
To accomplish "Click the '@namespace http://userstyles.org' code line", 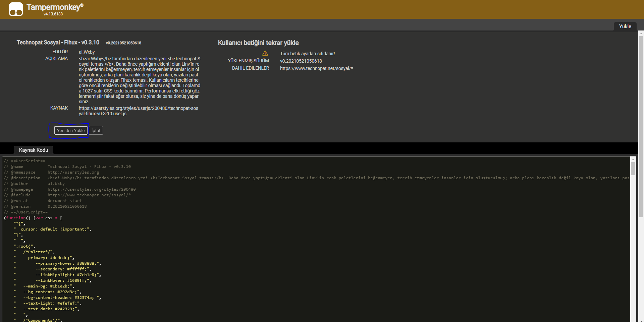I will [51, 172].
